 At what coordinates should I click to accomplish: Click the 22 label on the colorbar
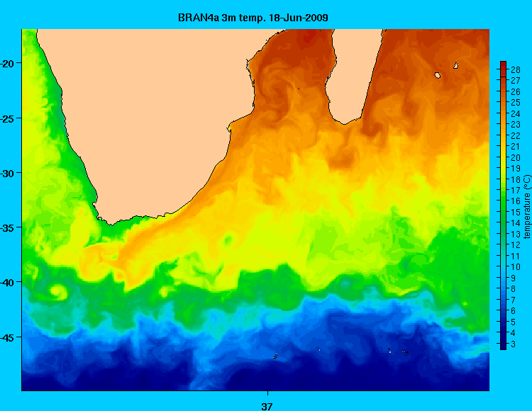point(516,135)
